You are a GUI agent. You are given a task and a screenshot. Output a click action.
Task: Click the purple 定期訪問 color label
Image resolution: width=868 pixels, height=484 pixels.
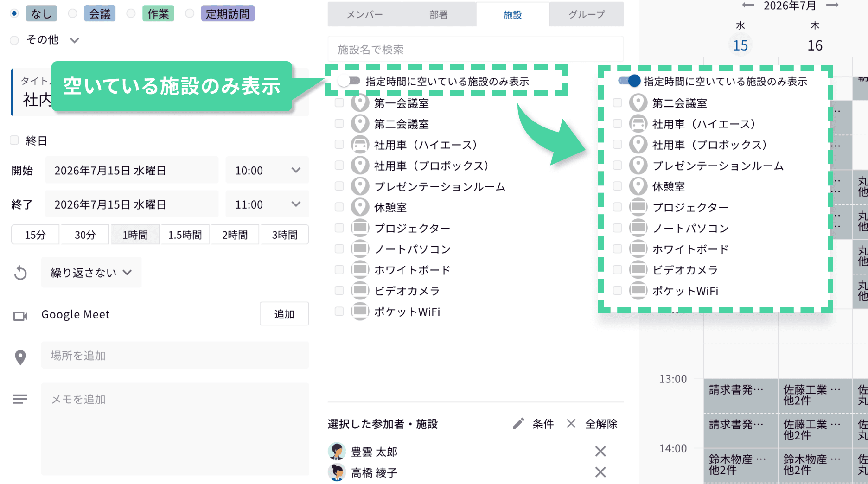pyautogui.click(x=228, y=13)
